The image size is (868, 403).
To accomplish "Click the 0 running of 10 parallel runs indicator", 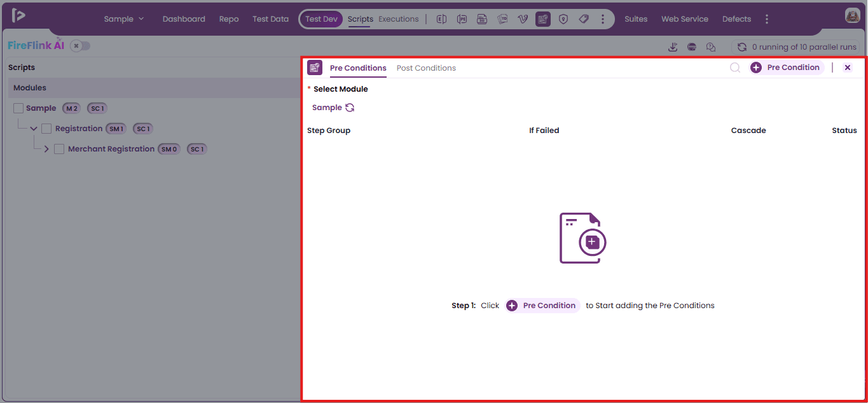I will click(796, 47).
